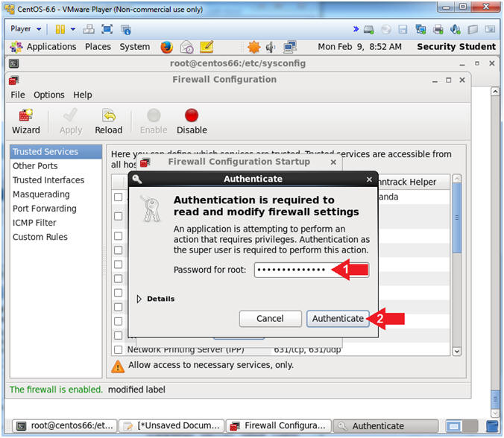
Task: Open the VMware Player dropdown menu
Action: tap(25, 29)
